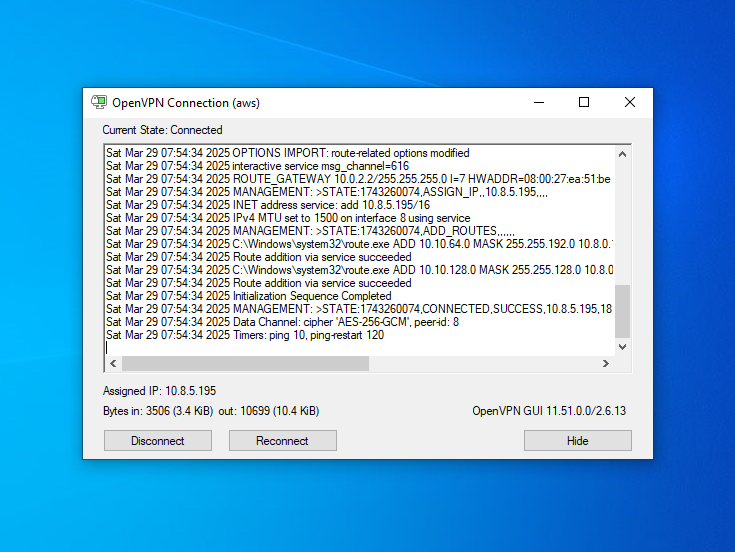Click route.exe ADD 10.10.64.0 log line

click(x=360, y=244)
